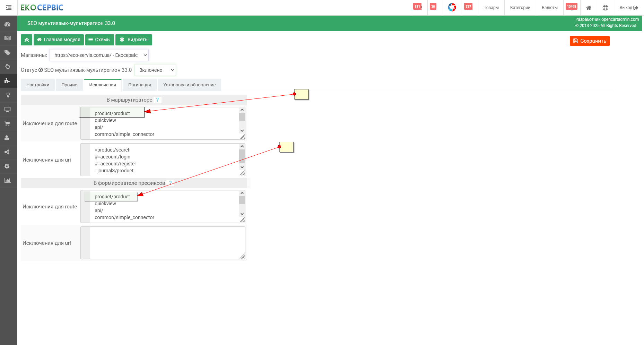This screenshot has height=345, width=644.
Task: Open the user customers icon in sidebar
Action: 7,138
